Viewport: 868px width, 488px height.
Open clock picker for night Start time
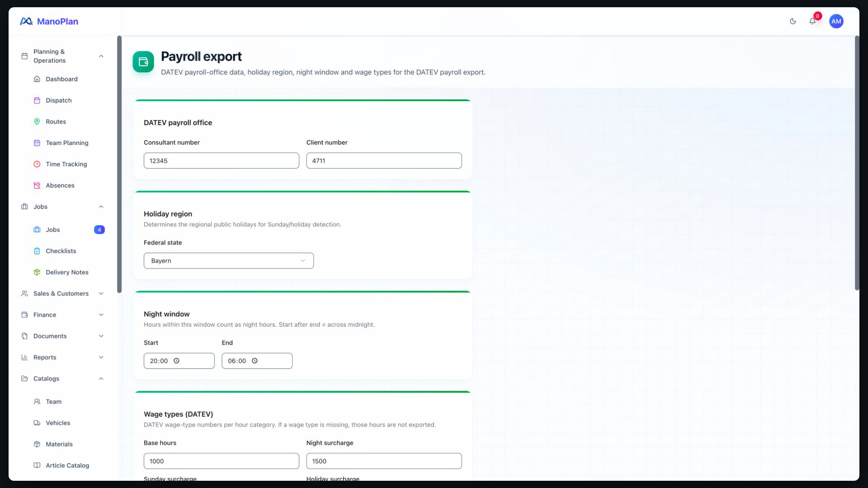click(177, 361)
